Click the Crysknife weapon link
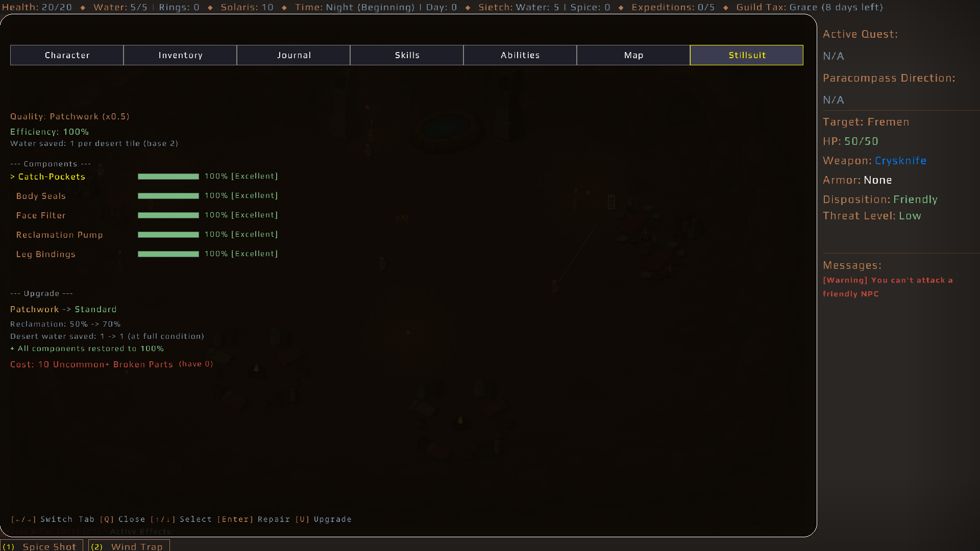980x551 pixels. (900, 161)
